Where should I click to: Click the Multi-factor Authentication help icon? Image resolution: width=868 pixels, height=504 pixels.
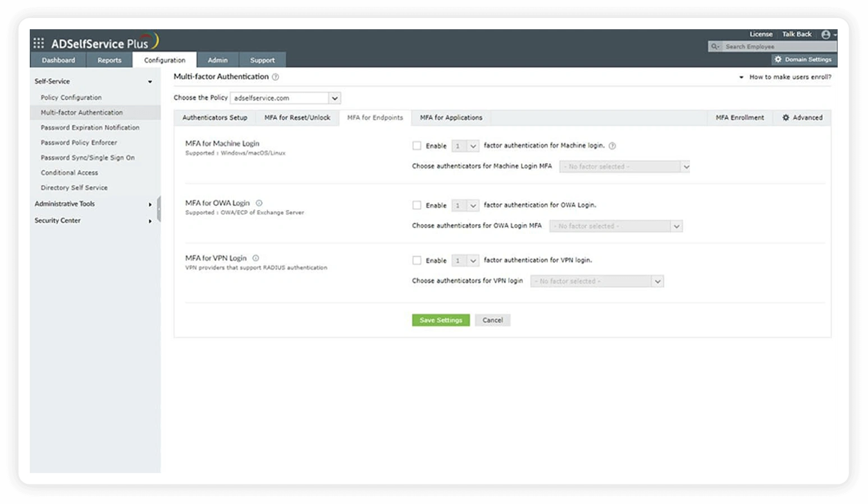tap(276, 77)
